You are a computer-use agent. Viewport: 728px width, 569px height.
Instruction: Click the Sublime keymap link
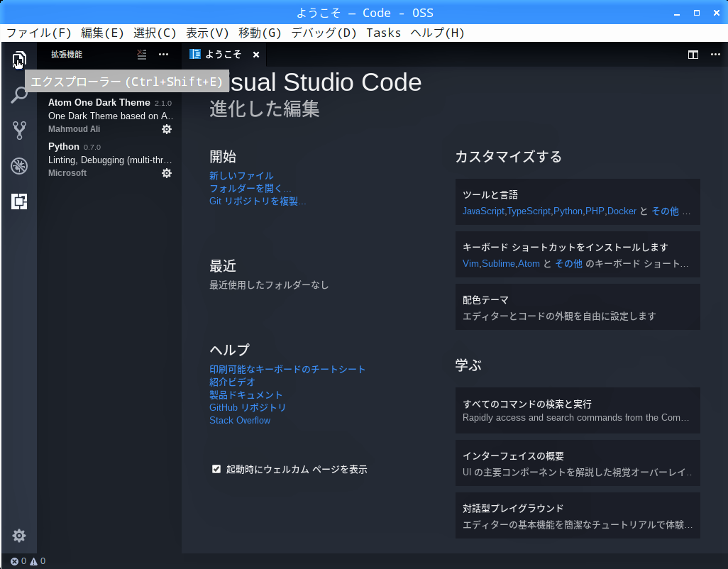(498, 264)
